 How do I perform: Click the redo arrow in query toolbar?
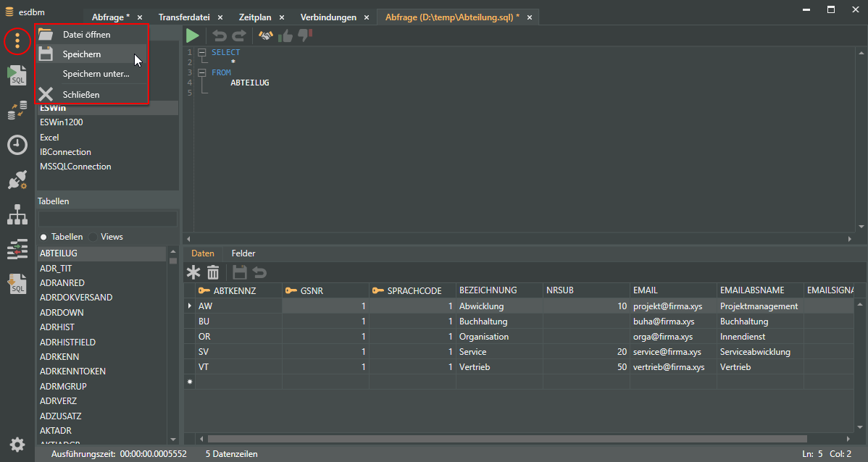tap(239, 36)
